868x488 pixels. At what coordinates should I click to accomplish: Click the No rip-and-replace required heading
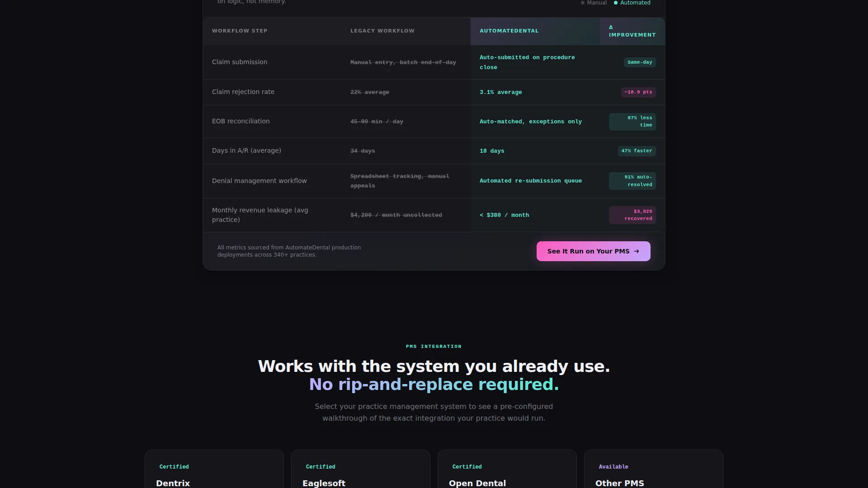[x=434, y=385]
